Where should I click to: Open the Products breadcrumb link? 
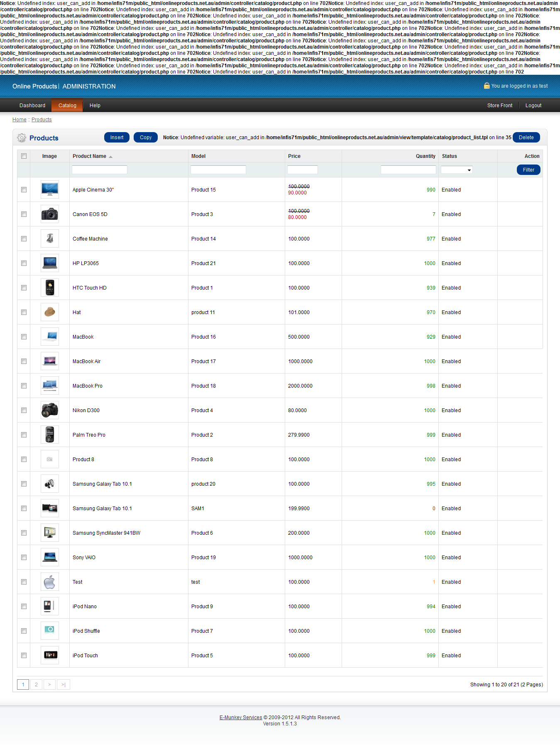point(42,120)
